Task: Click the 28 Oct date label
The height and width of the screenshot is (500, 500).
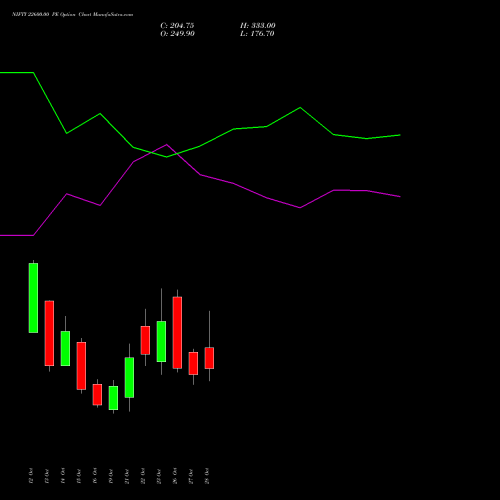Action: click(x=207, y=476)
